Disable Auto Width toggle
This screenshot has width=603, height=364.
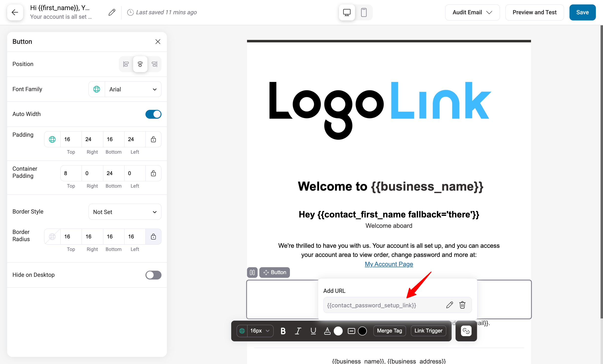153,114
